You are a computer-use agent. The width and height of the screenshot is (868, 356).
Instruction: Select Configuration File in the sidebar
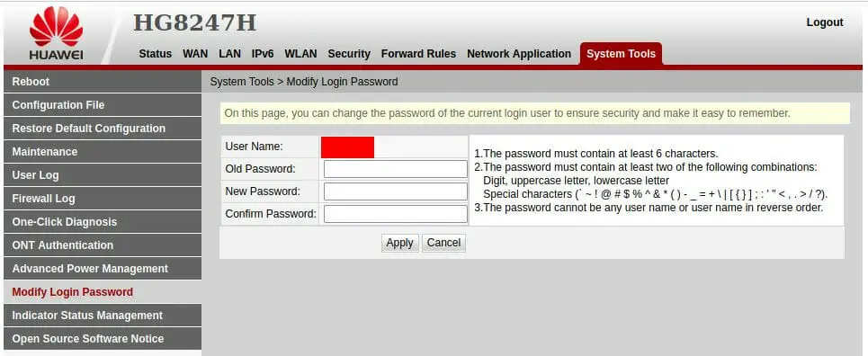[103, 104]
